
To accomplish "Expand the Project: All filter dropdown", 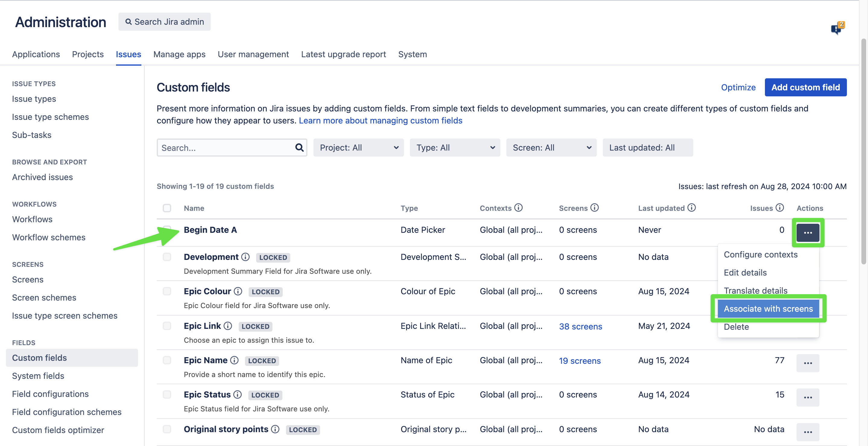I will (358, 148).
